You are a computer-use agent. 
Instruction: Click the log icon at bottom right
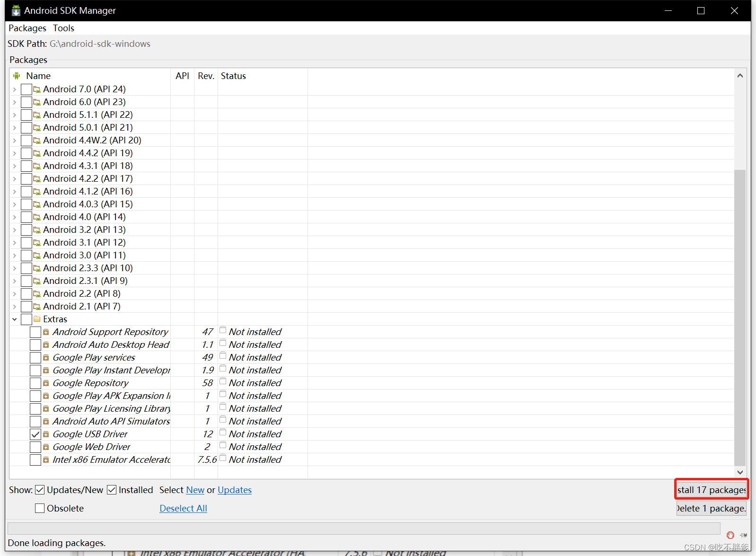tap(744, 535)
